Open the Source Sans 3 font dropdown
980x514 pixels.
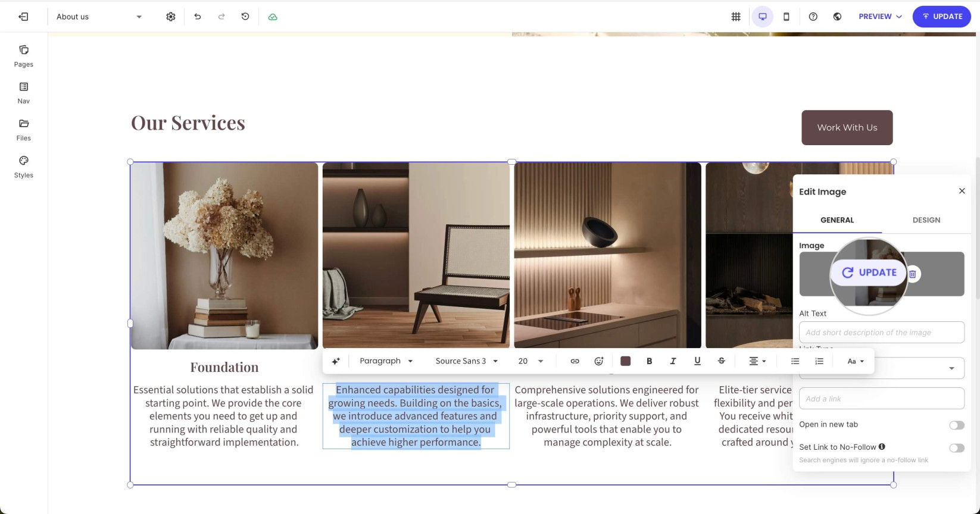coord(467,361)
